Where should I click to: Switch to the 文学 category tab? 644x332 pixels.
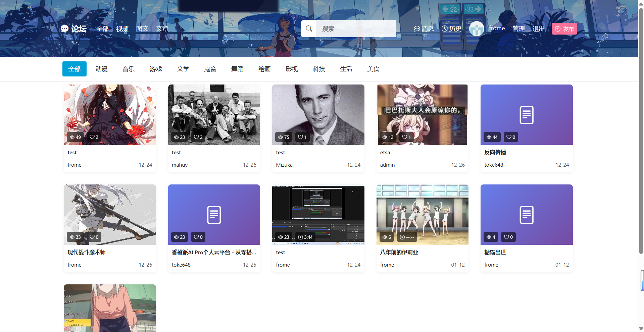[x=183, y=69]
